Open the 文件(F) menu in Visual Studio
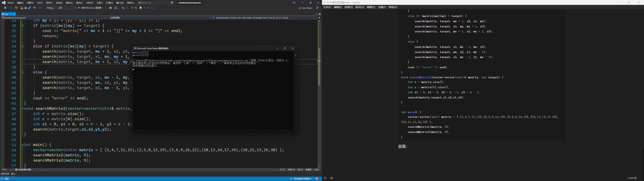644x181 pixels. (11, 3)
